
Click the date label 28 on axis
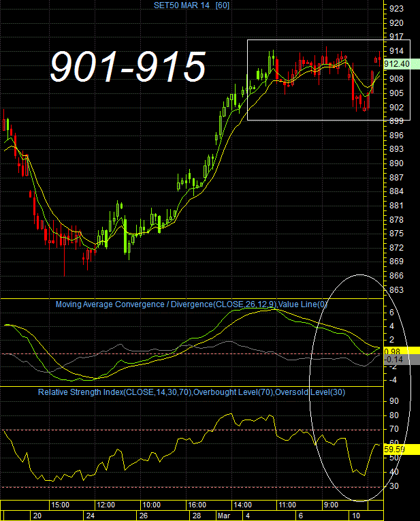[x=197, y=516]
